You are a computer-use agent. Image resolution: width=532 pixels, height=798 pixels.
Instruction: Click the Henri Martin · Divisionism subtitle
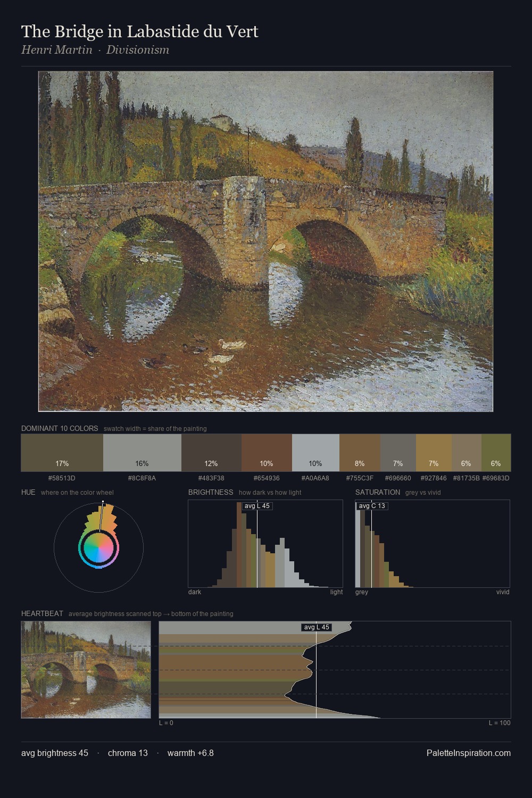point(95,50)
